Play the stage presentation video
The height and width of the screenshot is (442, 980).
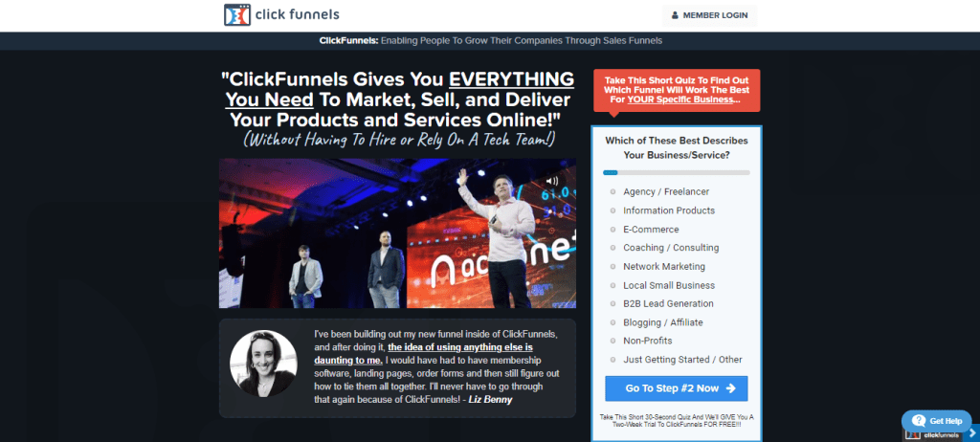pyautogui.click(x=397, y=233)
